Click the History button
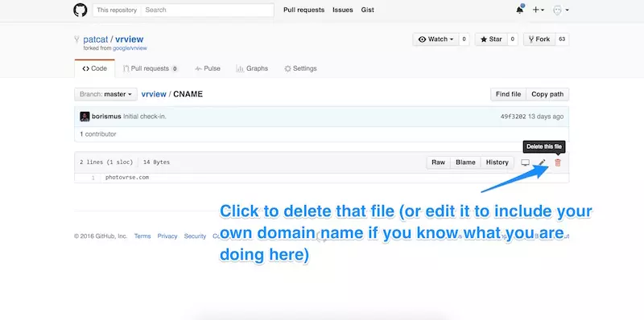This screenshot has height=320, width=644. coord(497,162)
